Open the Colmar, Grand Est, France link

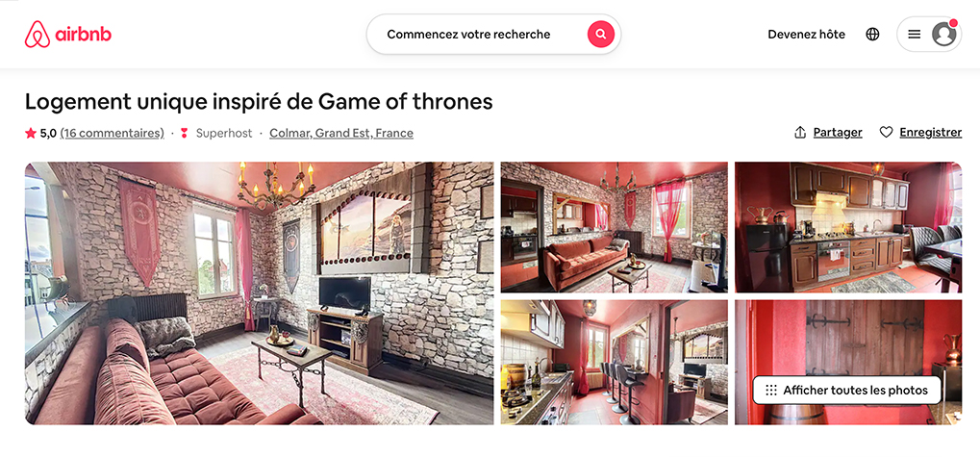[x=341, y=133]
